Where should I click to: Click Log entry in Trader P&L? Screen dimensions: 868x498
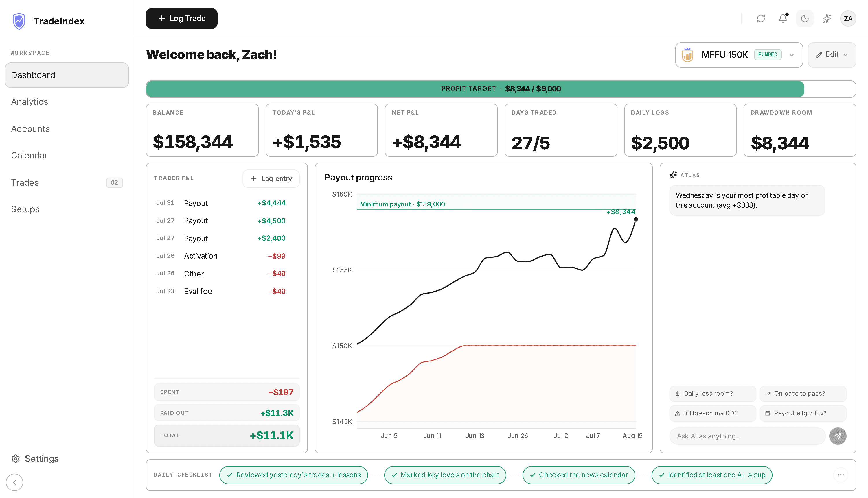(271, 178)
